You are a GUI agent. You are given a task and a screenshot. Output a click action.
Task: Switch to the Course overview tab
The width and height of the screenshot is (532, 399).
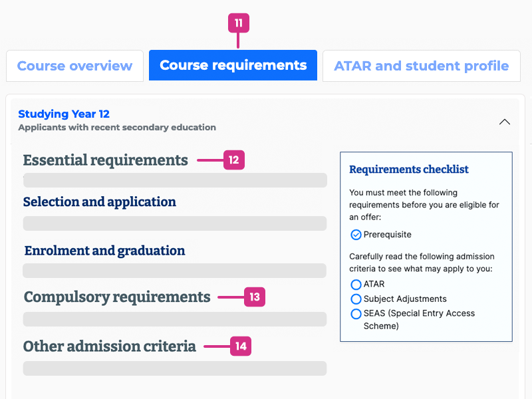(x=74, y=65)
